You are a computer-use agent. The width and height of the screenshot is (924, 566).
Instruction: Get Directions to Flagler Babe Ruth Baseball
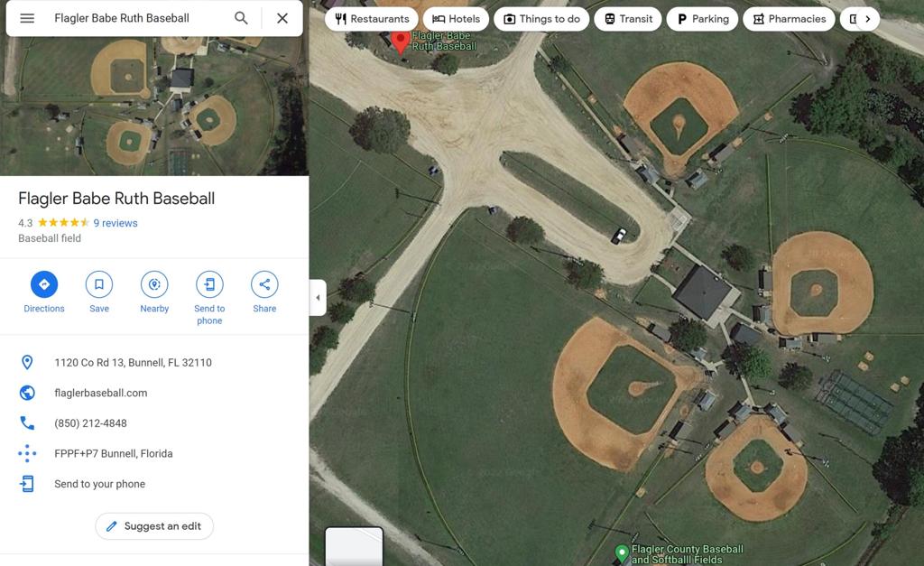click(x=44, y=284)
